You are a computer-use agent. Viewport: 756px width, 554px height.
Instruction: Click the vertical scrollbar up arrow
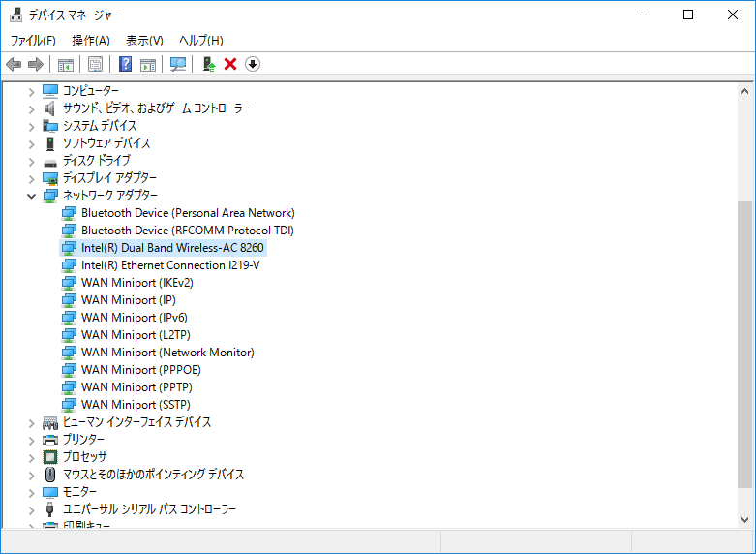[x=745, y=91]
